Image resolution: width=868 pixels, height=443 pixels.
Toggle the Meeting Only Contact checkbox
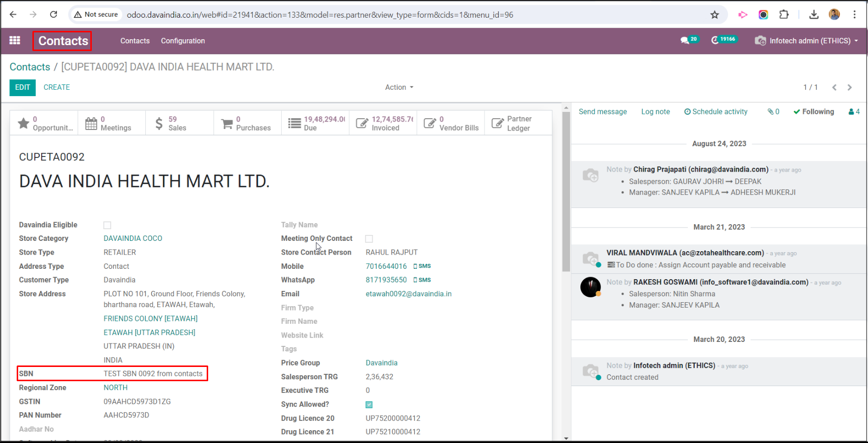[369, 239]
